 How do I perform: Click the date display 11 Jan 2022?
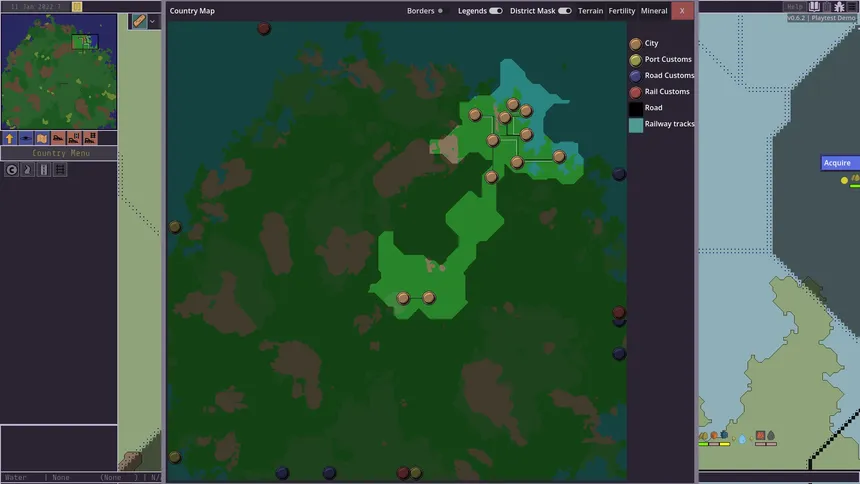pyautogui.click(x=35, y=7)
